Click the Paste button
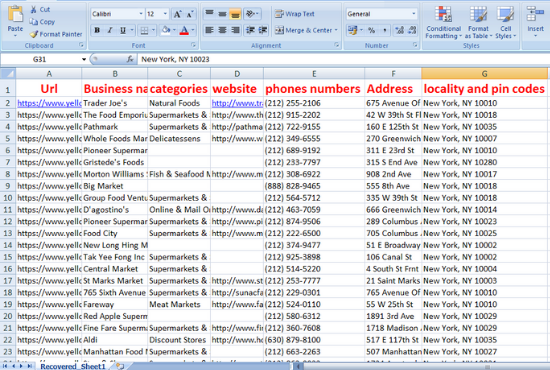The width and height of the screenshot is (550, 370). pos(15,20)
